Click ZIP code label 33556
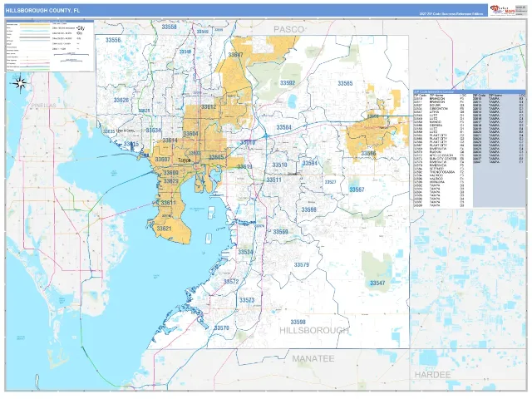The height and width of the screenshot is (399, 532). click(x=113, y=40)
